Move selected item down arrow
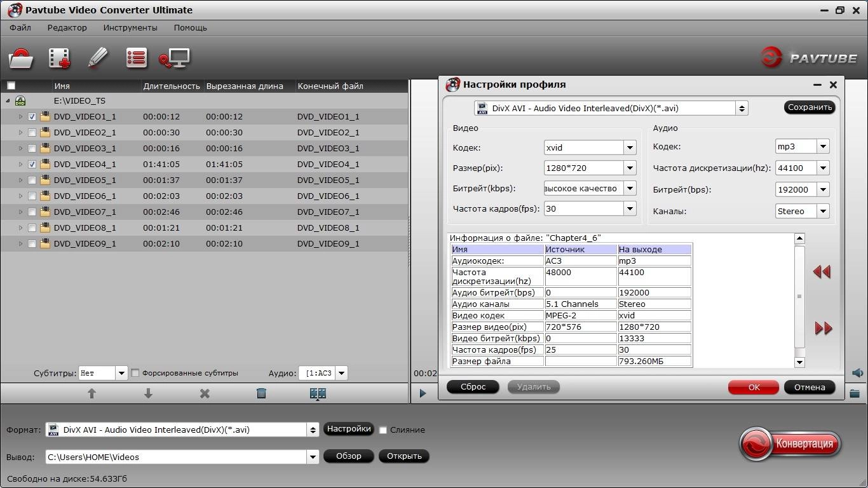Screen dimensions: 868x488 (x=148, y=393)
